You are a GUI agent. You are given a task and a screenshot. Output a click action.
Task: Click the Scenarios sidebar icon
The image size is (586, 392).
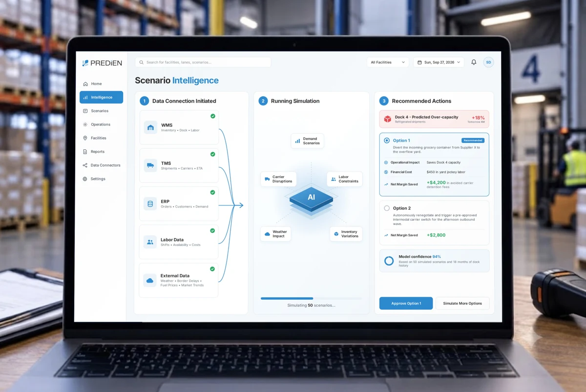pos(85,111)
